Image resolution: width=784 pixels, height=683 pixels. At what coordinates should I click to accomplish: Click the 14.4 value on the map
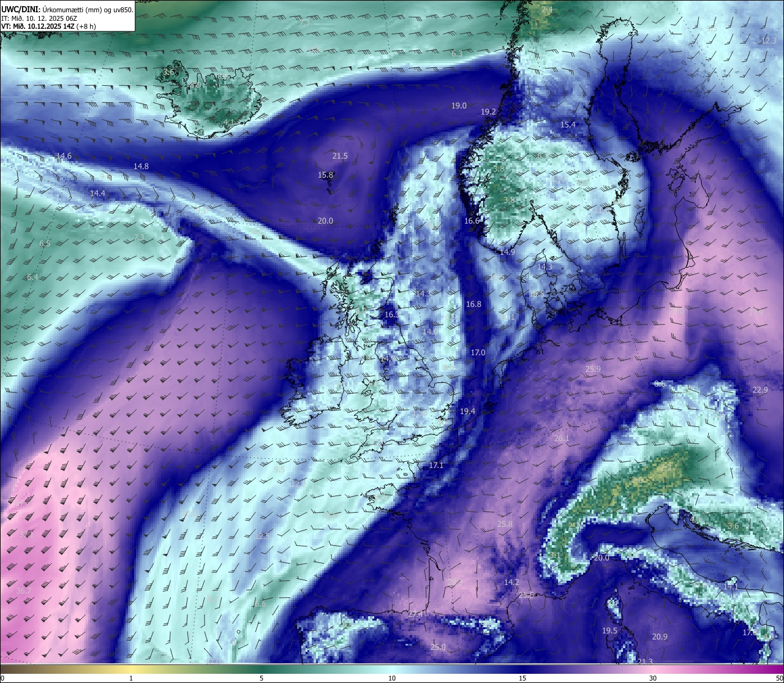(x=97, y=193)
